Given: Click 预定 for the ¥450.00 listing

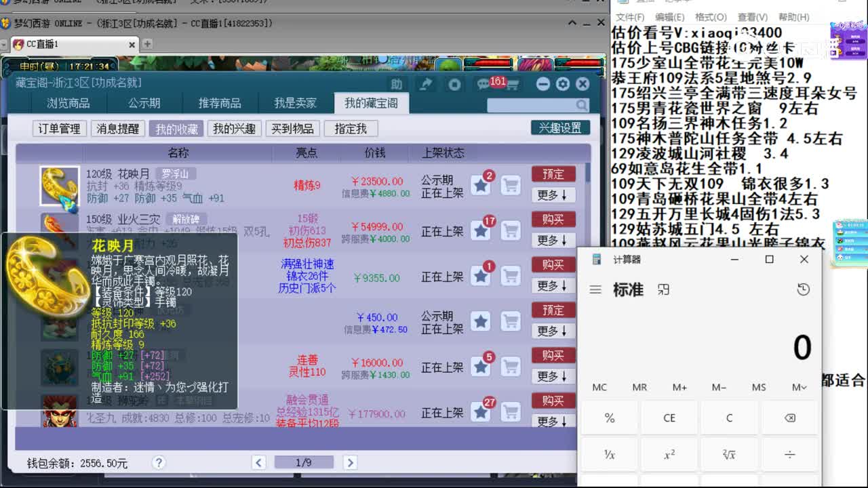Looking at the screenshot, I should click(x=553, y=310).
